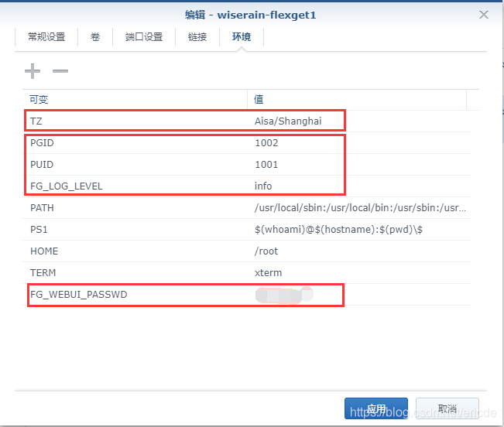Apply changes with the 应用 button
Viewport: 504px width, 427px height.
376,408
